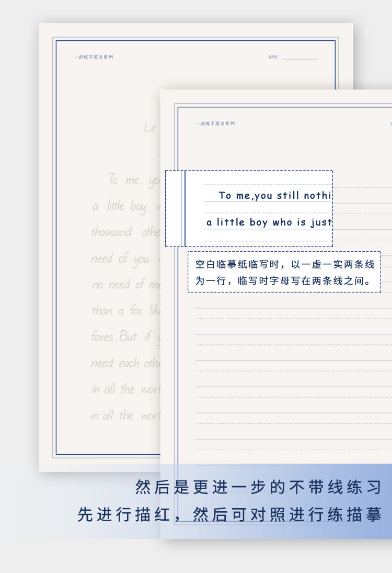392x573 pixels.
Task: Click the caption 然后是更进一步的不带线练习
Action: pos(258,487)
